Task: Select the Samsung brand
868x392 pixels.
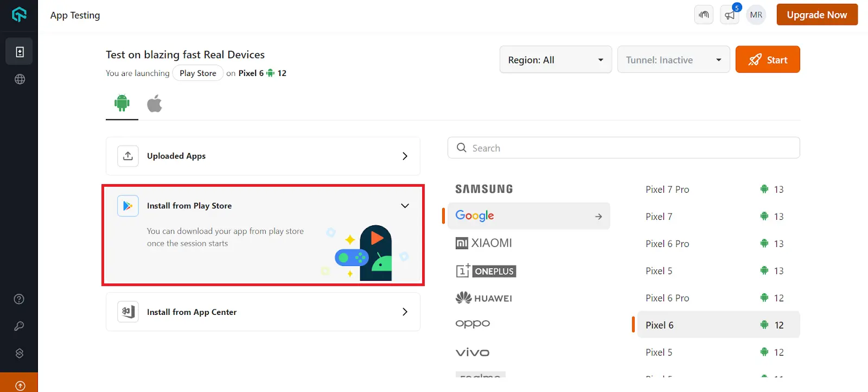Action: tap(484, 189)
